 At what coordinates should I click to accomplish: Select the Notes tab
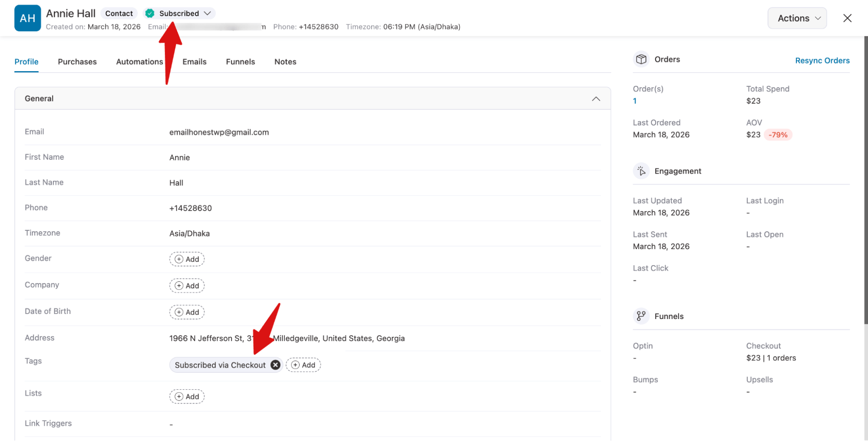[285, 62]
